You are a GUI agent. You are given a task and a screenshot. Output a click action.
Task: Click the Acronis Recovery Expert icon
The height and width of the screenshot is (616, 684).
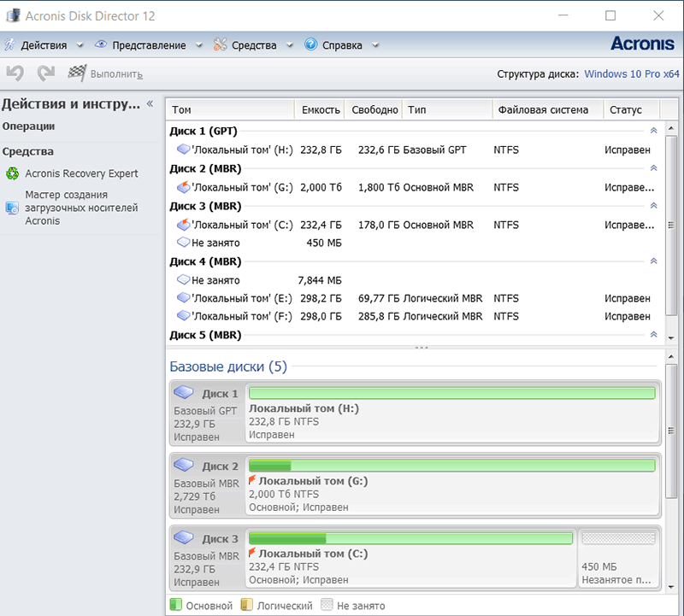13,173
